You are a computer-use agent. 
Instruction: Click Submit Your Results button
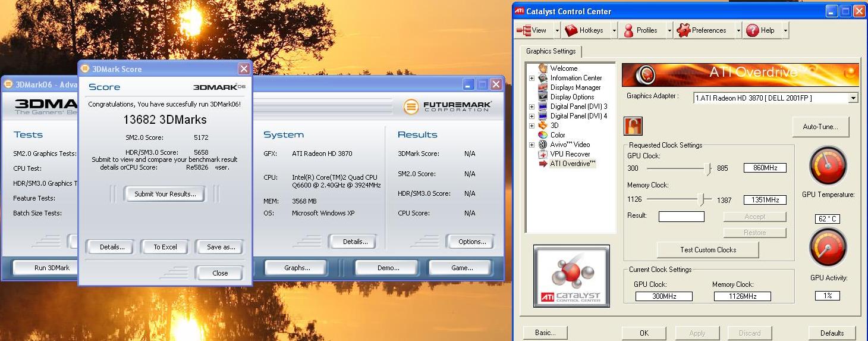(165, 194)
